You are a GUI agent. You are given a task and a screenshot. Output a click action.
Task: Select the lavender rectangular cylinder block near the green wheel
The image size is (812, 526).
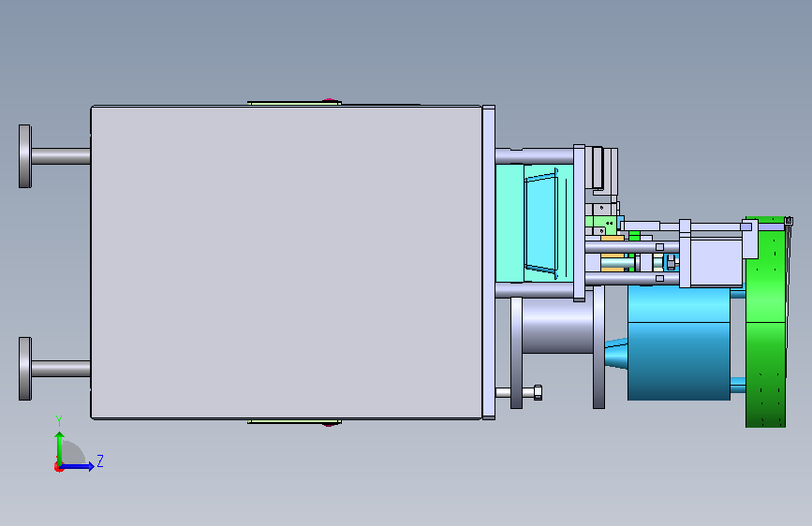coord(716,261)
